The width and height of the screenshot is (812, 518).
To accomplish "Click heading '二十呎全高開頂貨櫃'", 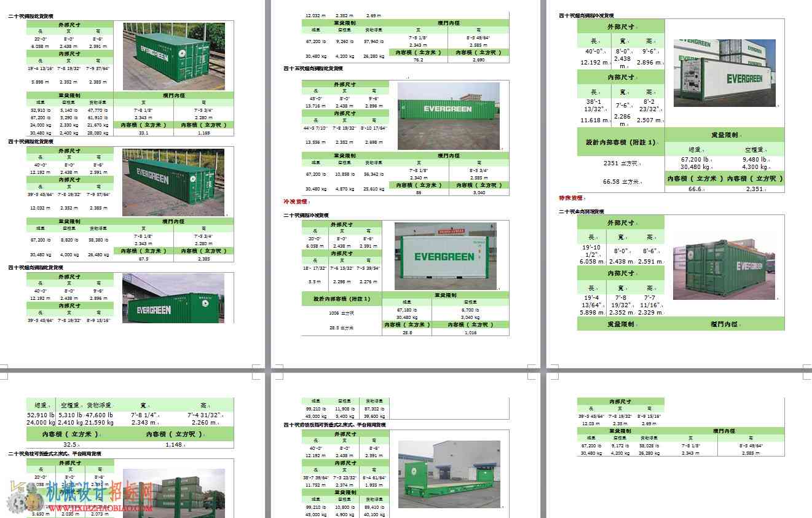I will click(581, 211).
